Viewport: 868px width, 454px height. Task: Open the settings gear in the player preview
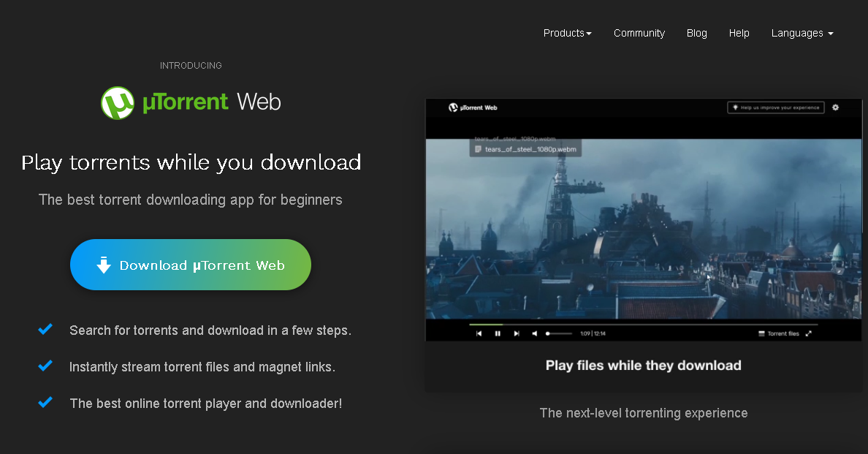pos(836,107)
